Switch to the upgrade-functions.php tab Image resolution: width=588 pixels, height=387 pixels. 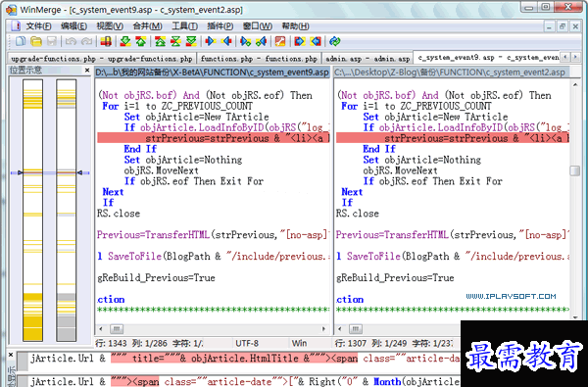(101, 59)
